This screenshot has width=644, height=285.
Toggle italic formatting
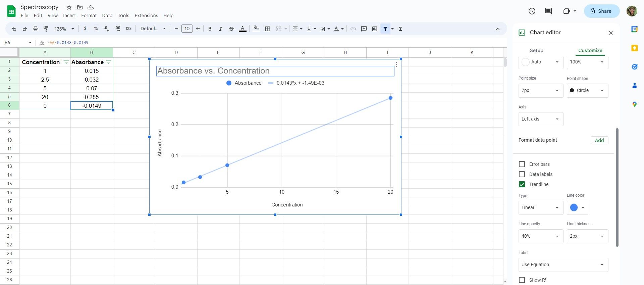point(221,29)
